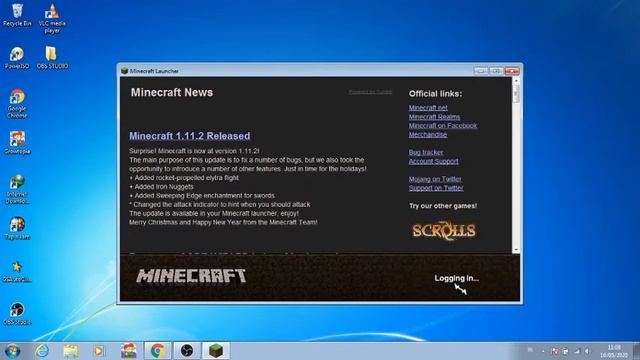Screen dimensions: 640x360
Task: Open the Mojang on Twitter link
Action: point(435,179)
